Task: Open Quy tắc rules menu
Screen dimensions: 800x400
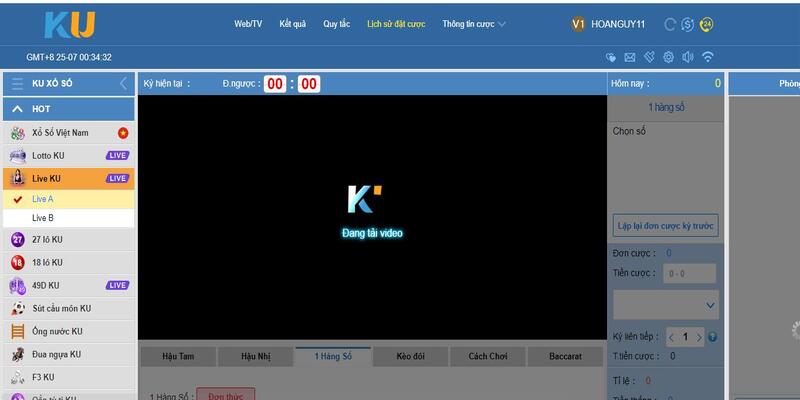Action: (336, 24)
